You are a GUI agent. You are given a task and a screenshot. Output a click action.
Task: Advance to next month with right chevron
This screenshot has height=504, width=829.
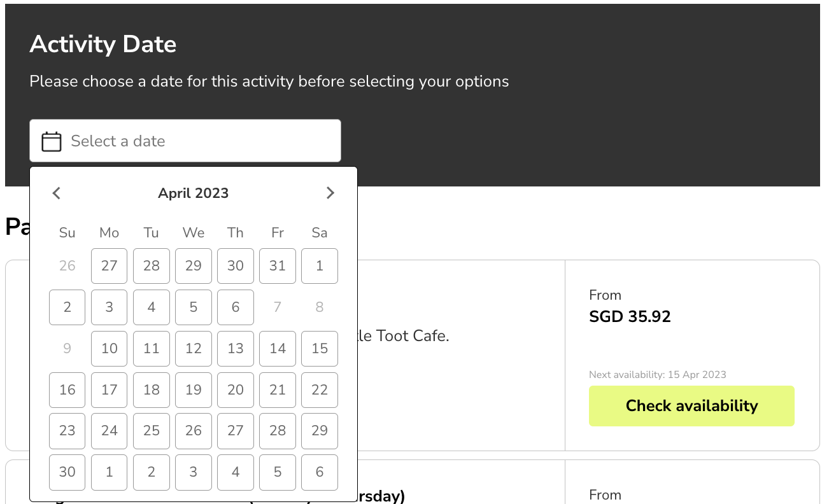(x=330, y=193)
